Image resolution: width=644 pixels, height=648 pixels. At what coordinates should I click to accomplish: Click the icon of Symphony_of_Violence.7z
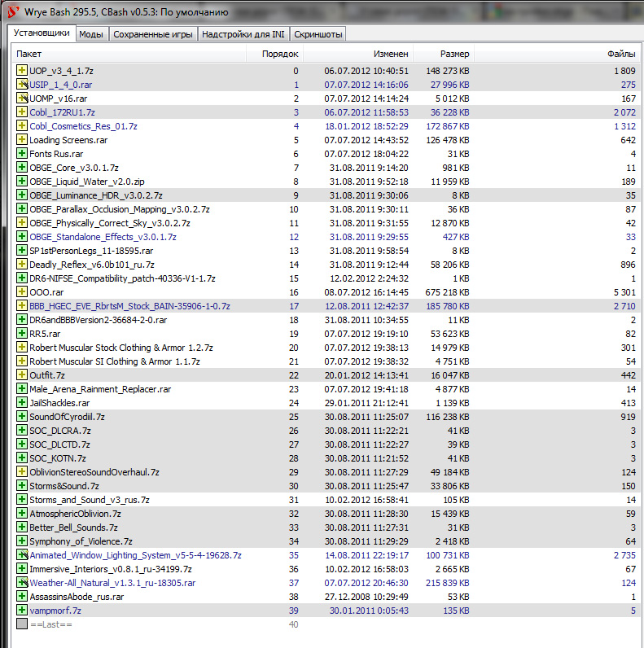point(22,541)
